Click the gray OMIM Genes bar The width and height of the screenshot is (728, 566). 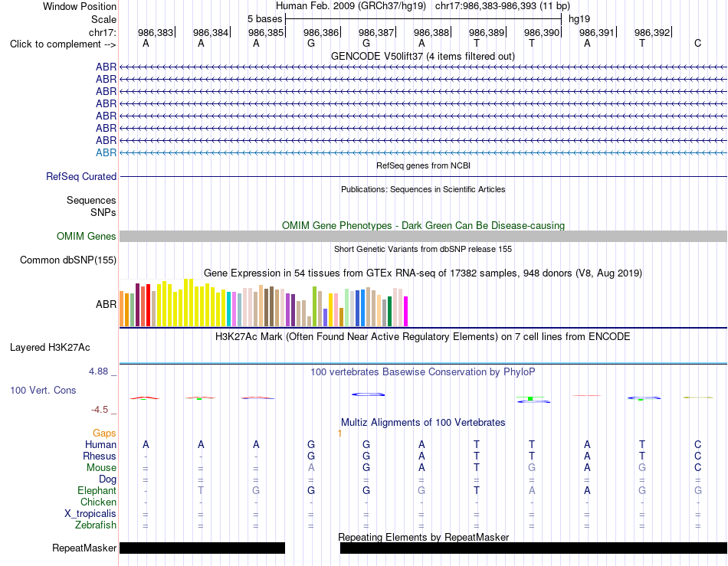coord(423,236)
